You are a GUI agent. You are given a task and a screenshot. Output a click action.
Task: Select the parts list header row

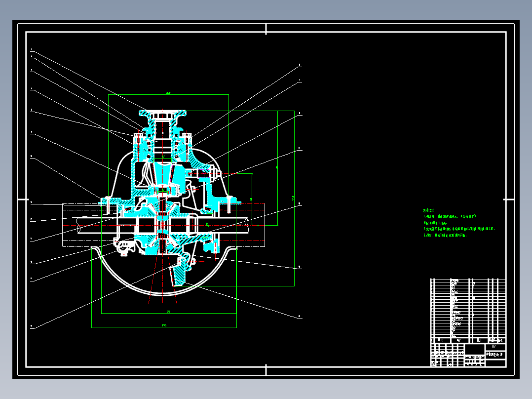pos(468,340)
